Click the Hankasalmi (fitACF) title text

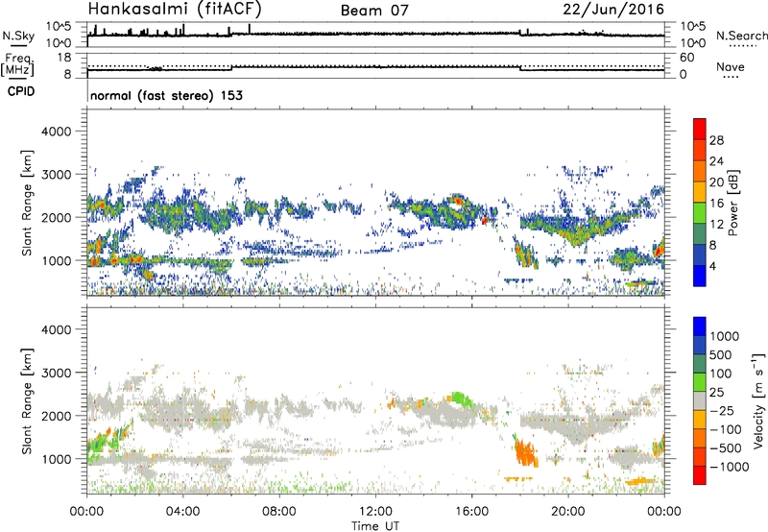pos(175,10)
